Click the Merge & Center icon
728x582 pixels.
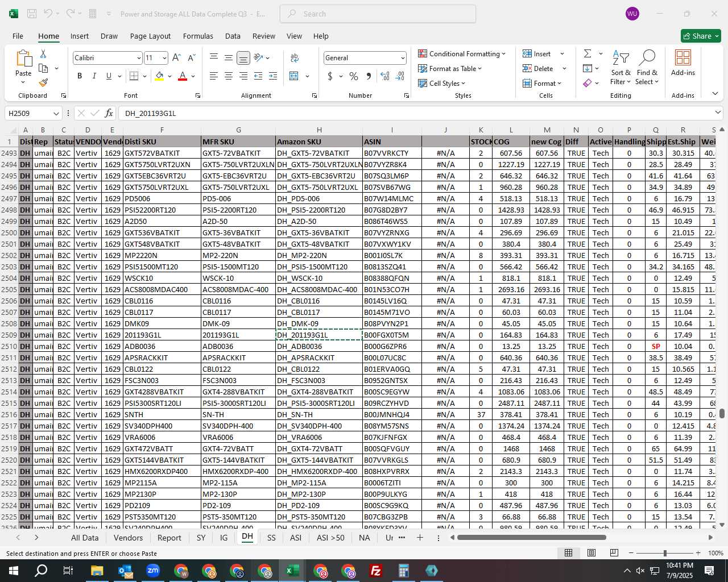pyautogui.click(x=294, y=76)
